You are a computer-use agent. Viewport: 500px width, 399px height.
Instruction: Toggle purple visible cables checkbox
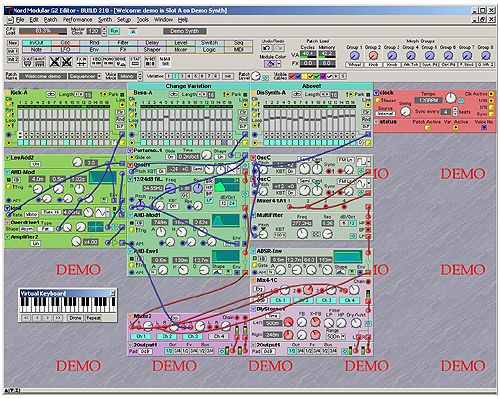(x=323, y=77)
